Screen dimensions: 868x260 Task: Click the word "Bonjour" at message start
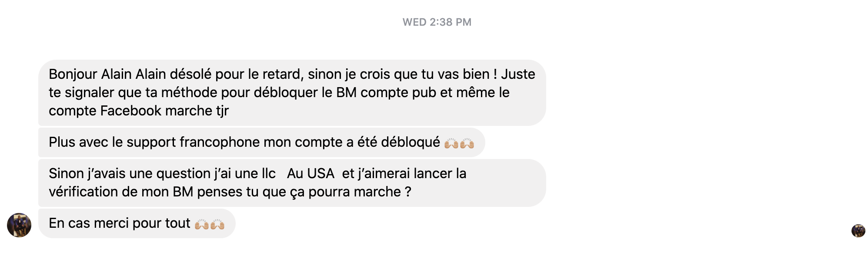tap(73, 74)
